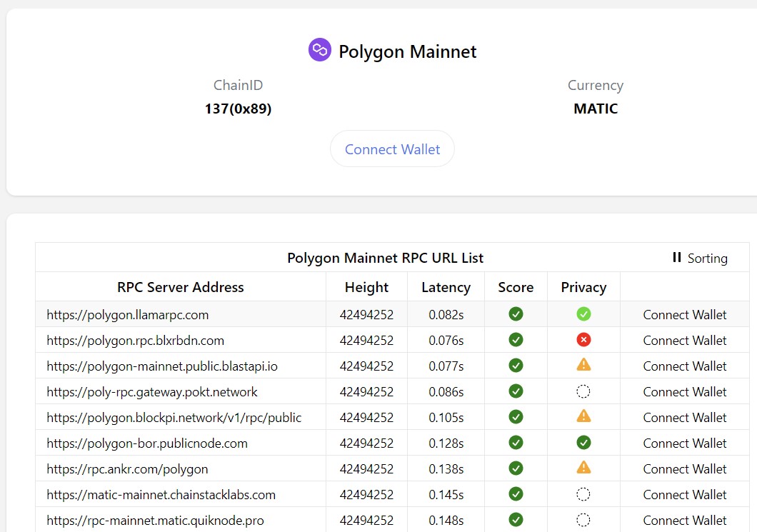Click the Polygon Mainnet RPC URL List title
The width and height of the screenshot is (757, 532).
(x=385, y=258)
